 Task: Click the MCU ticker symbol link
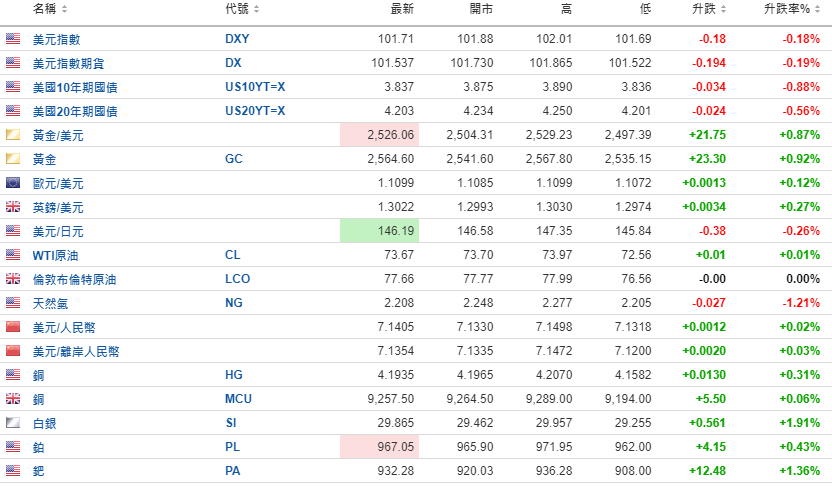pos(238,399)
